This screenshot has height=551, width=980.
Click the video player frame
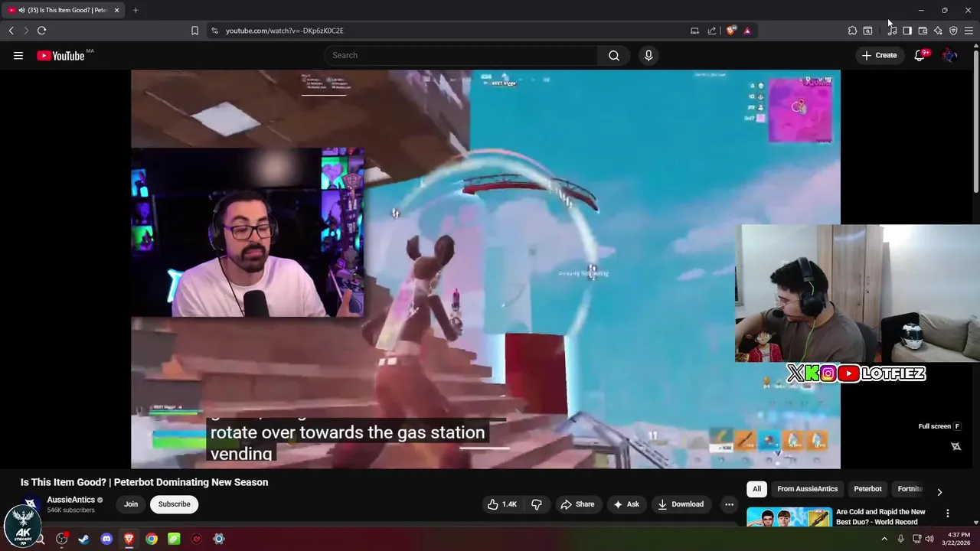pyautogui.click(x=485, y=269)
